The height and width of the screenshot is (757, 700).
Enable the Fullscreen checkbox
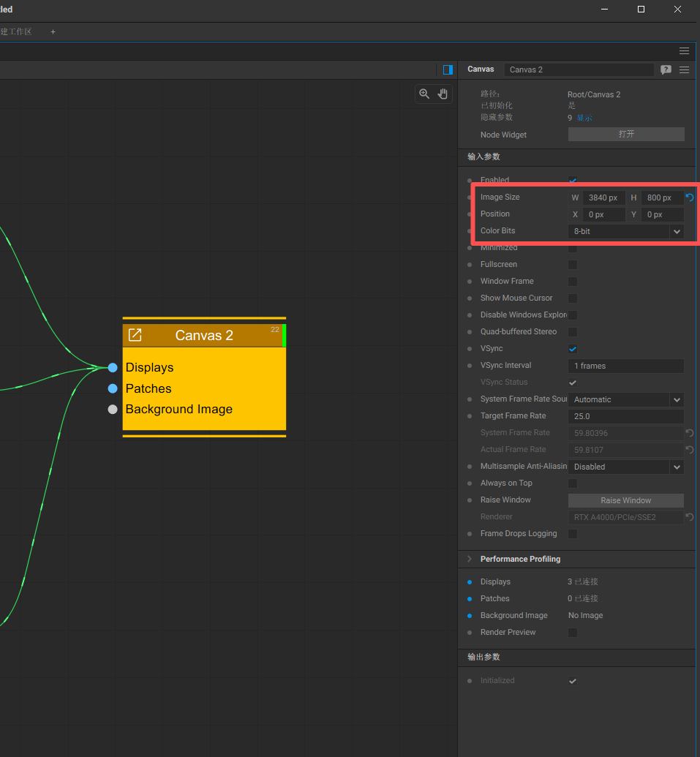(573, 265)
